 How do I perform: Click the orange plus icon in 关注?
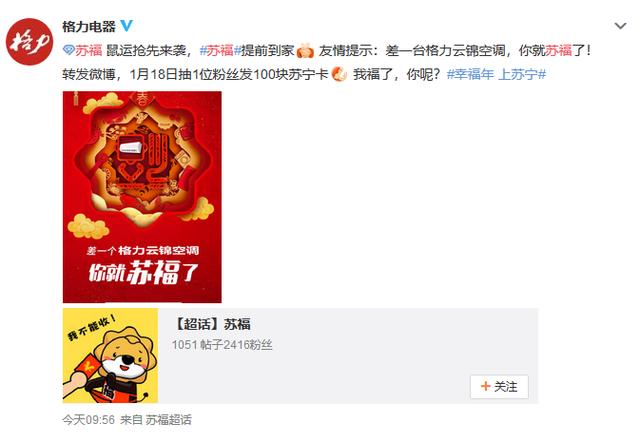[x=485, y=386]
